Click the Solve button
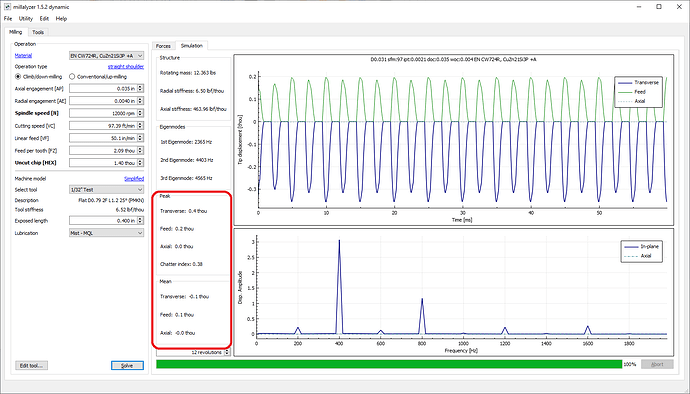Viewport: 690px width, 394px height. click(127, 365)
